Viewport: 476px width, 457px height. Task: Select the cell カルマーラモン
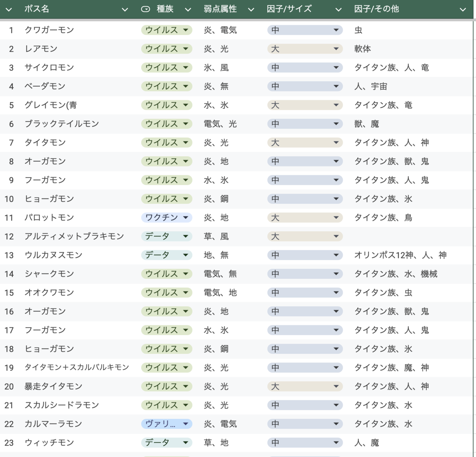coord(53,424)
